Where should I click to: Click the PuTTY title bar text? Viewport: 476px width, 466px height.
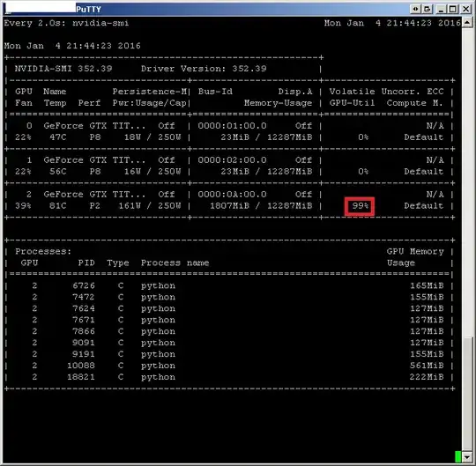click(88, 10)
